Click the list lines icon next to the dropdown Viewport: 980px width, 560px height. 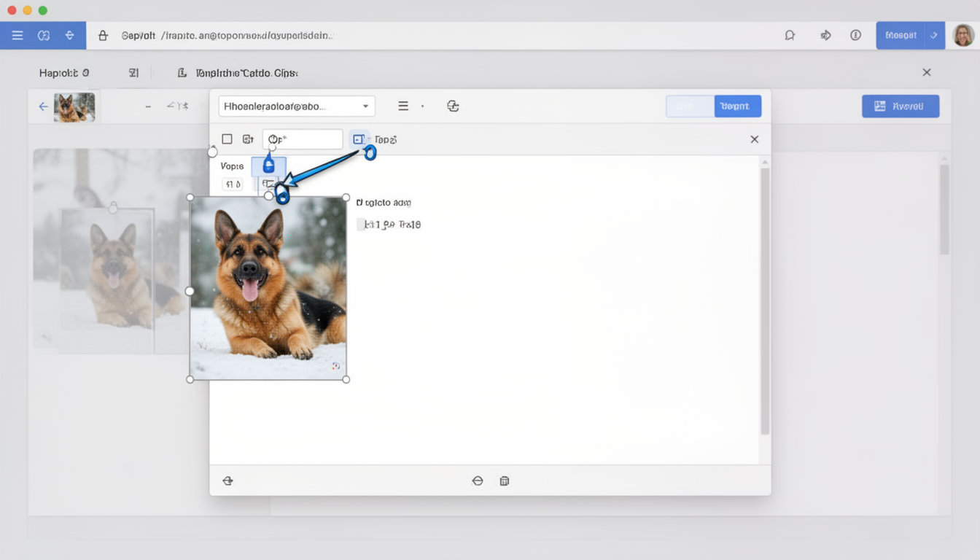403,106
